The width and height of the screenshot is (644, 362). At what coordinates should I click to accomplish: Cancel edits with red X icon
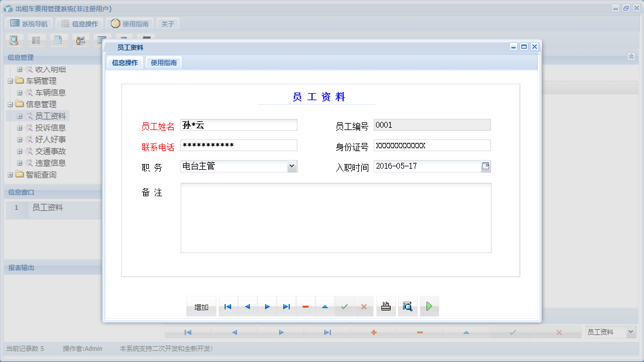(x=364, y=306)
